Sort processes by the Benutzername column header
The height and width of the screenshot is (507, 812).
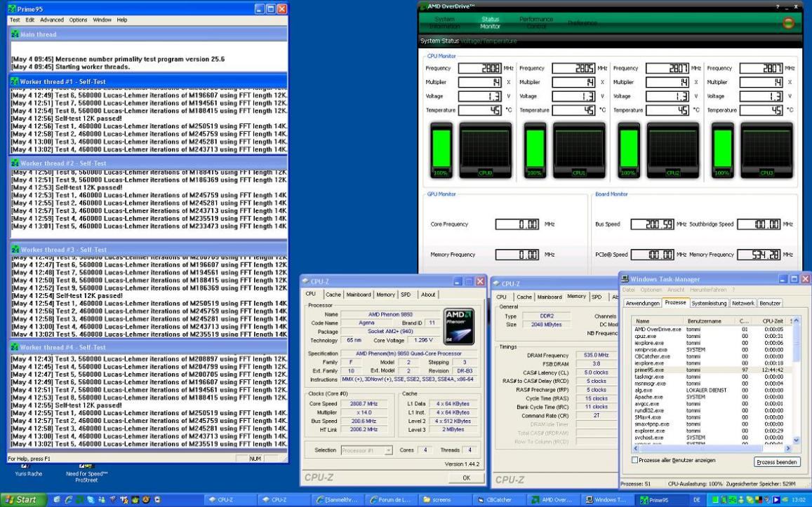coord(710,321)
